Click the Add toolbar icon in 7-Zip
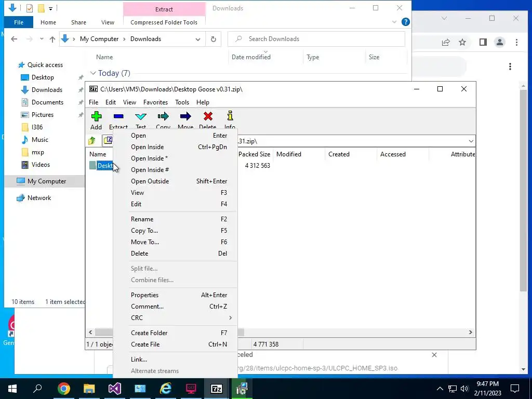Viewport: 532px width, 399px height. point(96,116)
